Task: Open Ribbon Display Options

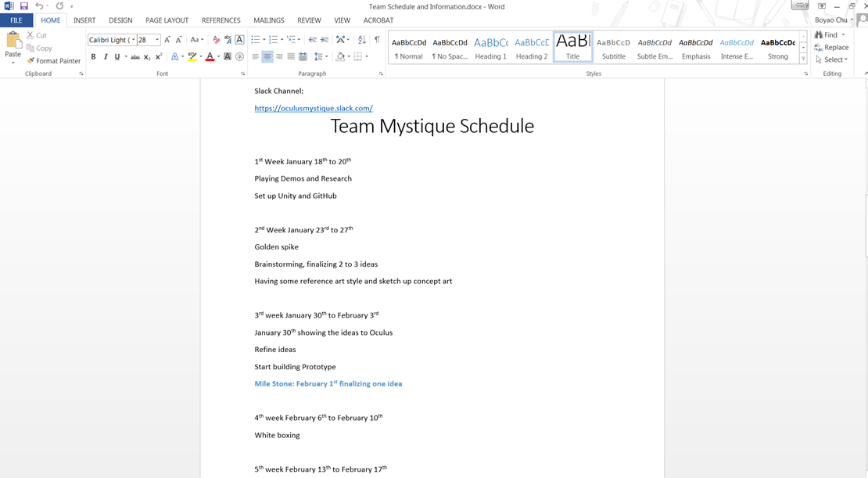Action: click(x=822, y=6)
